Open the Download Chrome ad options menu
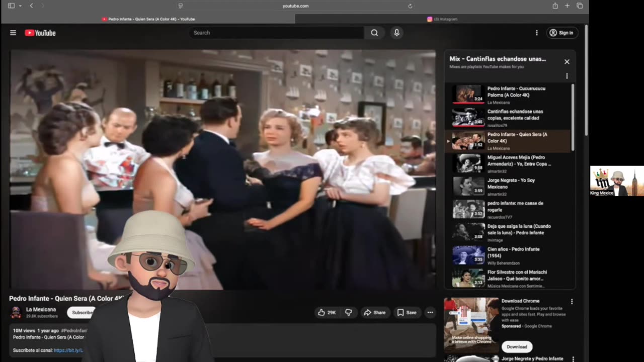Image resolution: width=644 pixels, height=362 pixels. pyautogui.click(x=572, y=302)
